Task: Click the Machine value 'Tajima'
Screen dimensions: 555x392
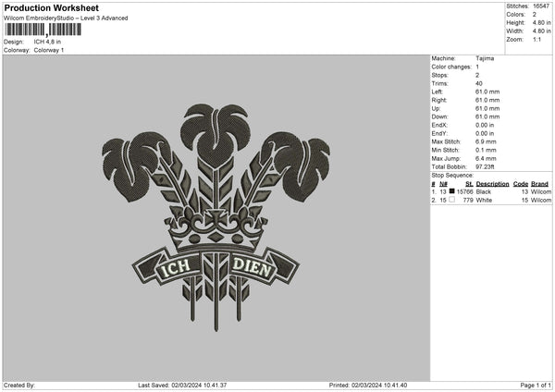Action: tap(485, 58)
